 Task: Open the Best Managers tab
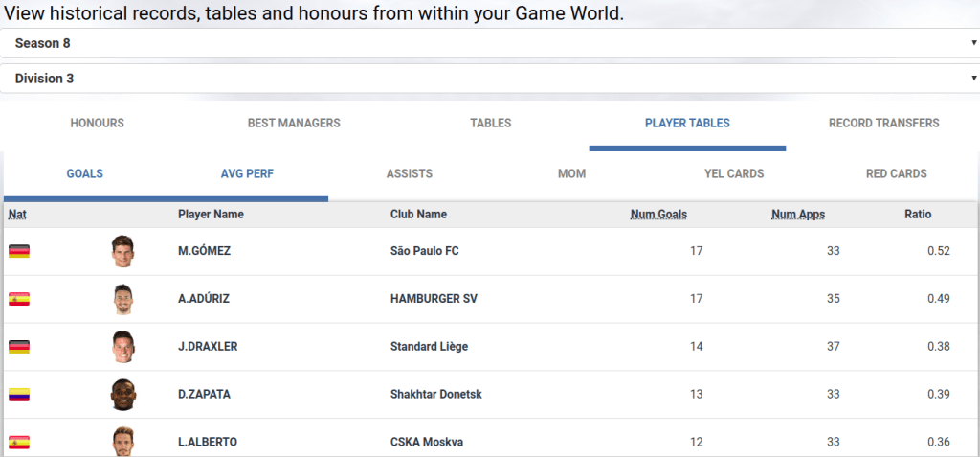[x=294, y=124]
